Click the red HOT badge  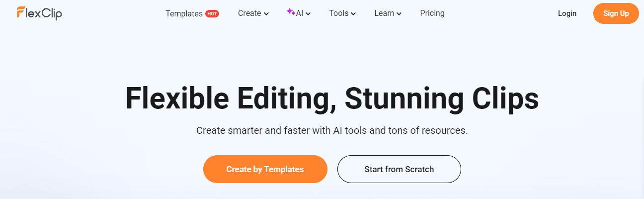(x=212, y=14)
